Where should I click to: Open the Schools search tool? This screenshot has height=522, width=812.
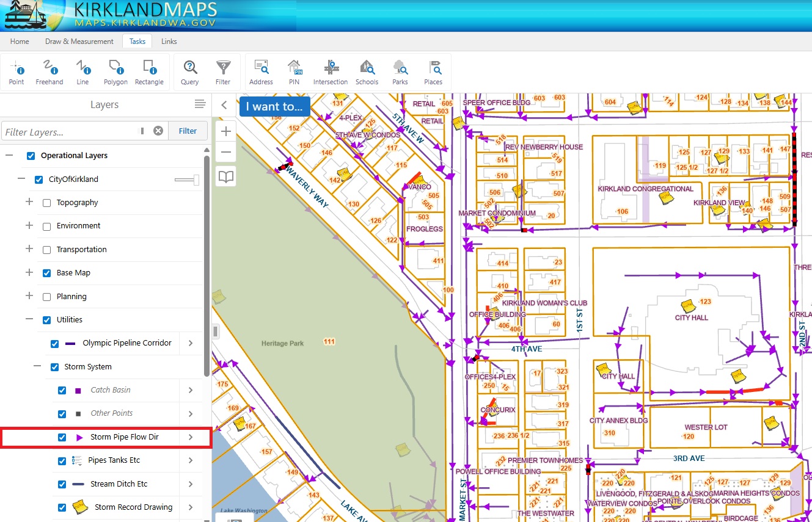pyautogui.click(x=367, y=72)
